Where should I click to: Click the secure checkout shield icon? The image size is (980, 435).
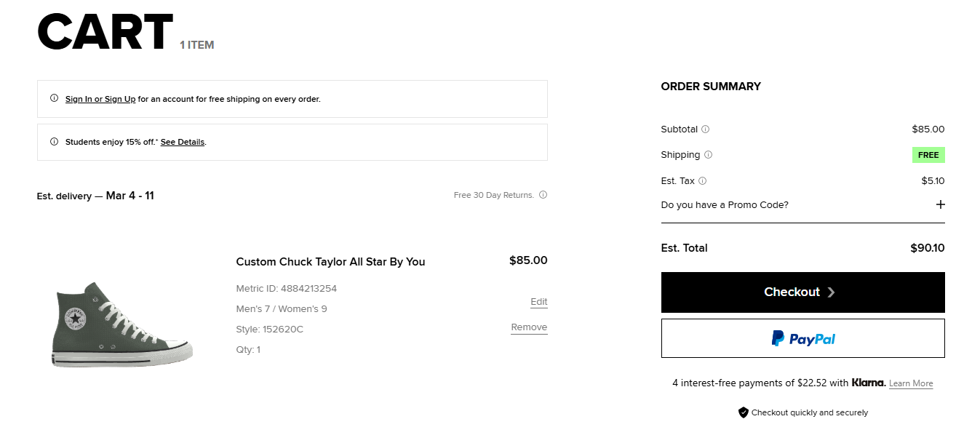click(x=743, y=412)
